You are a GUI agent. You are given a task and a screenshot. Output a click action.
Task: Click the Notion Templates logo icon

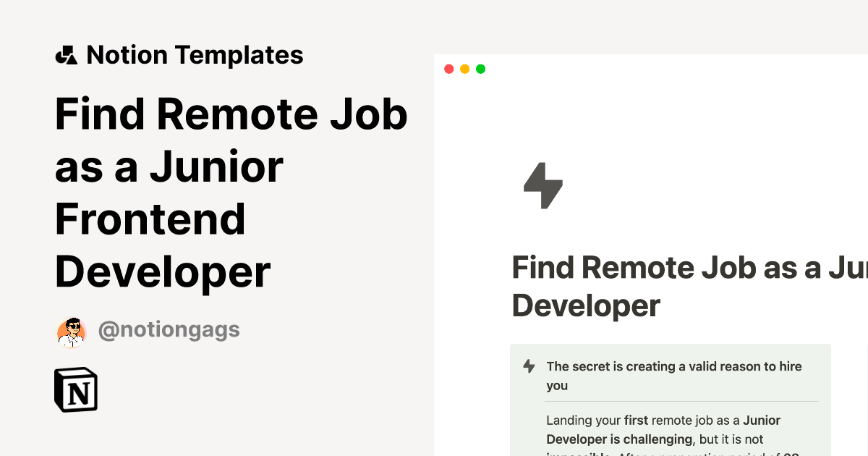coord(67,54)
